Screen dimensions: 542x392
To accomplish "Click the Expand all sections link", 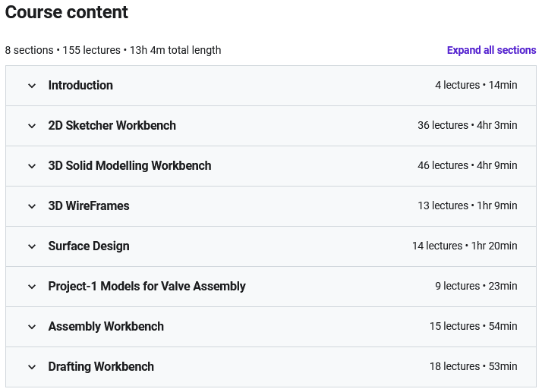I will [x=491, y=50].
